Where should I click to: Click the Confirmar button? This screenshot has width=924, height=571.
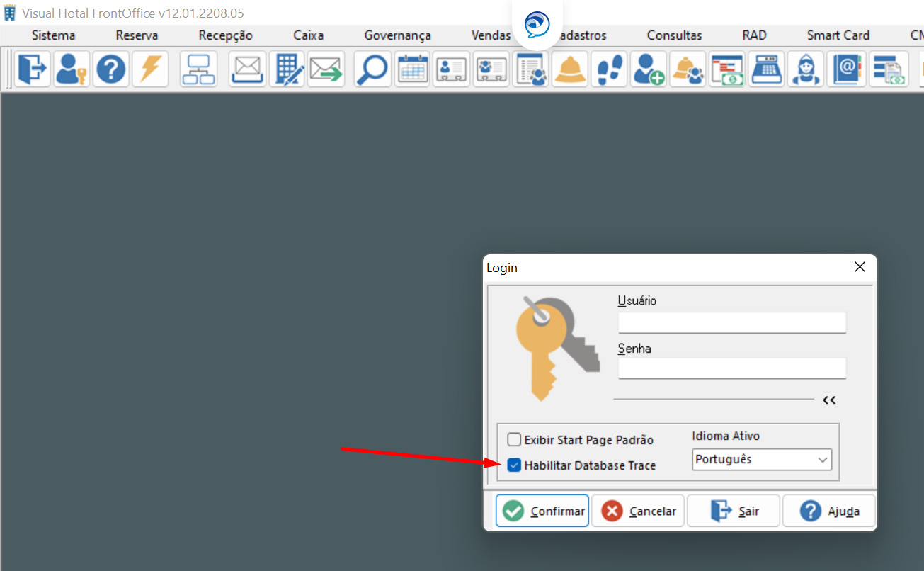(542, 511)
